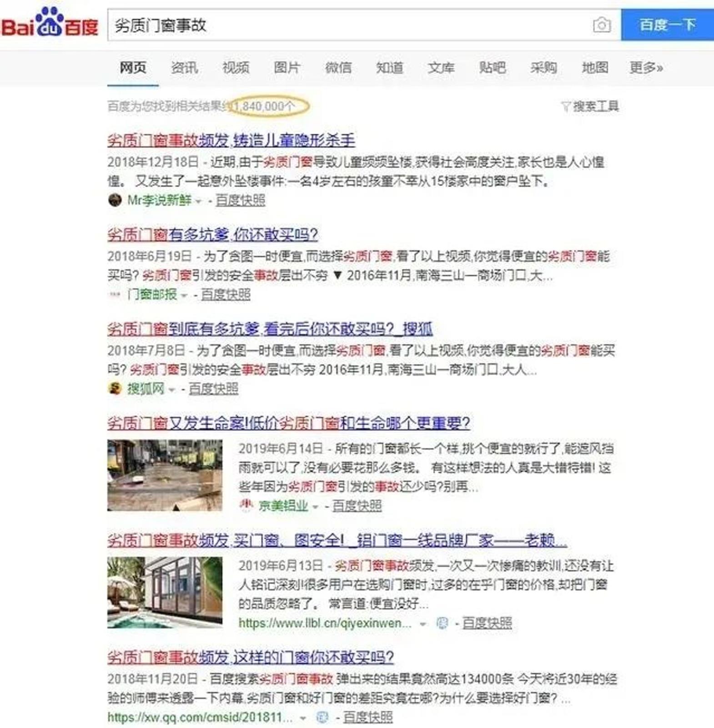Screen dimensions: 714x728
Task: Switch to the 贴吧 tab
Action: point(493,68)
